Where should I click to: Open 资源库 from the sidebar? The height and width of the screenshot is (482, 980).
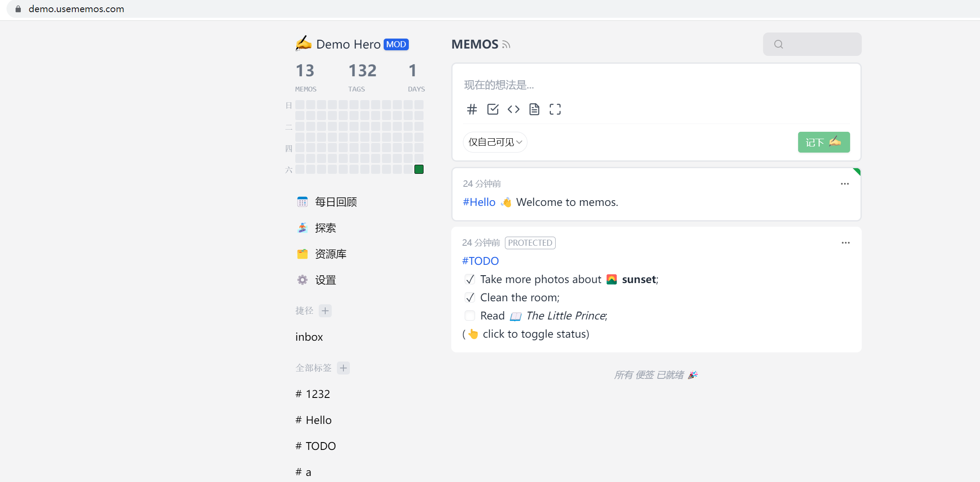(331, 254)
